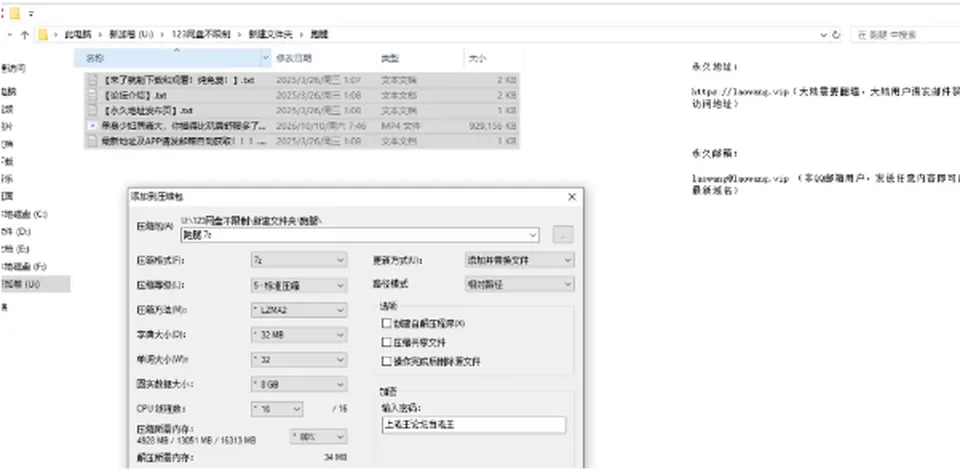Click the icon of 【论坛介绍】.txt
960x470 pixels.
(92, 95)
